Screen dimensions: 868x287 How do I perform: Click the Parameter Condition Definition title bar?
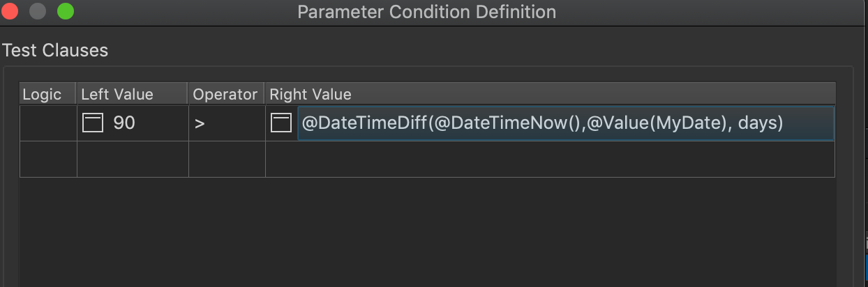tap(427, 12)
